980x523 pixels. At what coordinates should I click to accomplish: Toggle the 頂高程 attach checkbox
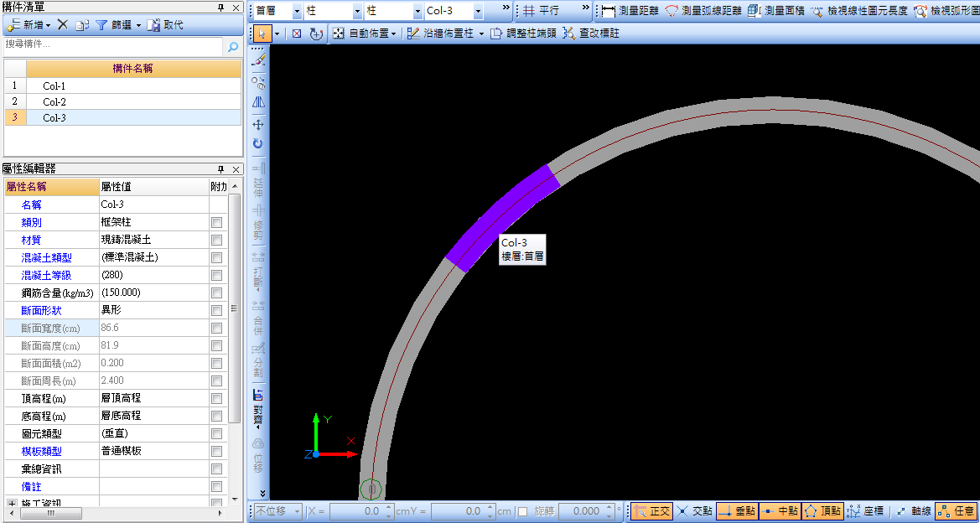pyautogui.click(x=216, y=398)
